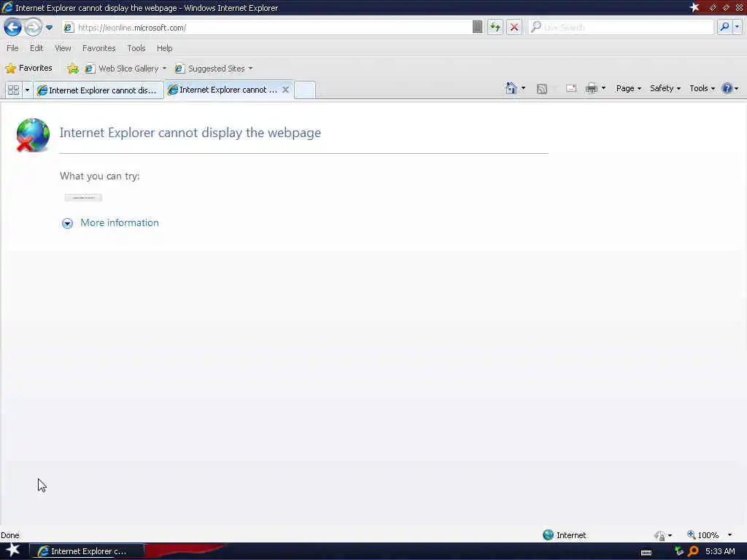This screenshot has height=560, width=747.
Task: Open the Home dropdown arrow
Action: (524, 88)
